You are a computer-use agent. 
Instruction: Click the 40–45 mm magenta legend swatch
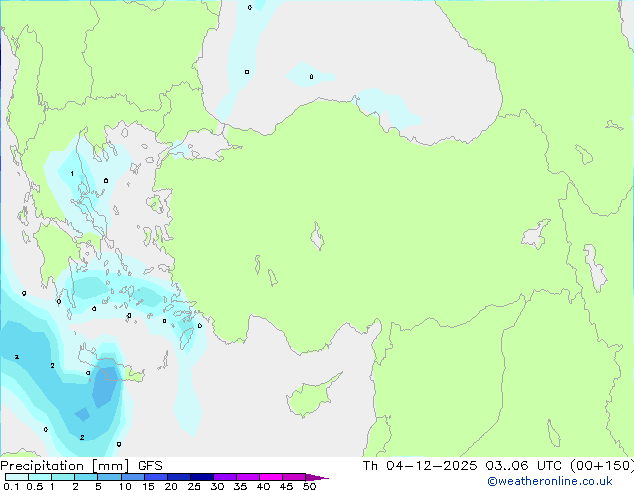[271, 477]
